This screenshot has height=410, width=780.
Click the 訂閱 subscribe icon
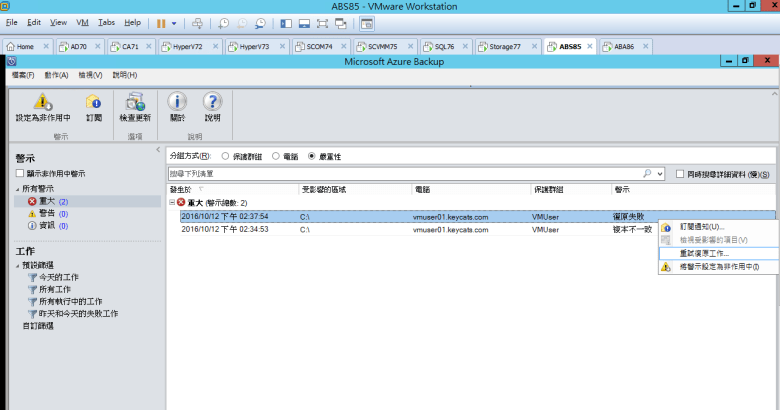(x=94, y=102)
